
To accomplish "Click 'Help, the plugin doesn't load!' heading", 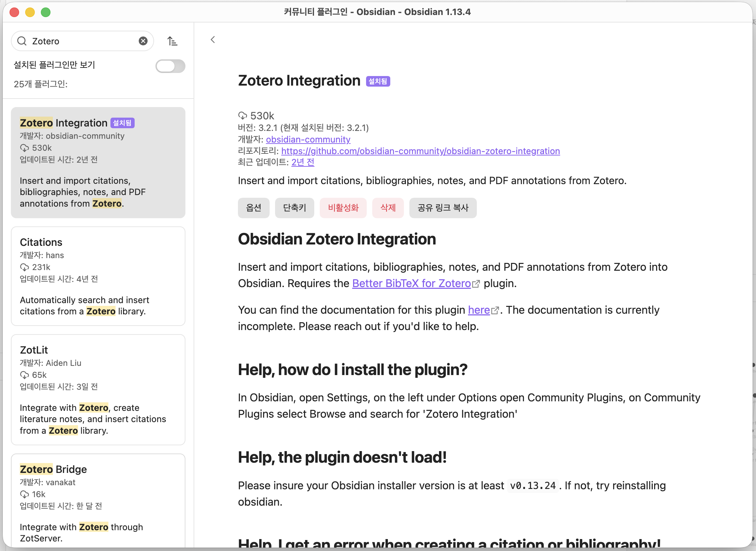I will click(x=342, y=457).
